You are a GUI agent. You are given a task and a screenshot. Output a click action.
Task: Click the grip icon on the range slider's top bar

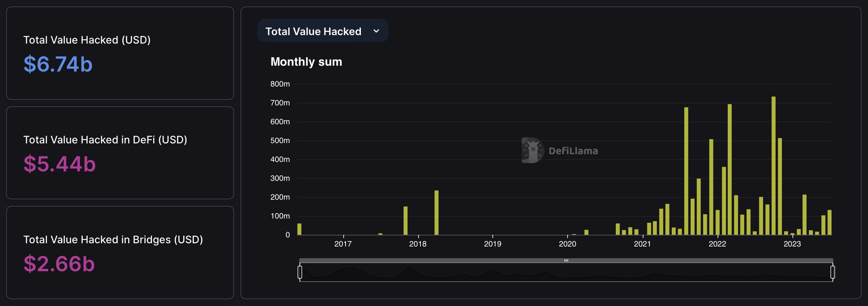[x=566, y=260]
